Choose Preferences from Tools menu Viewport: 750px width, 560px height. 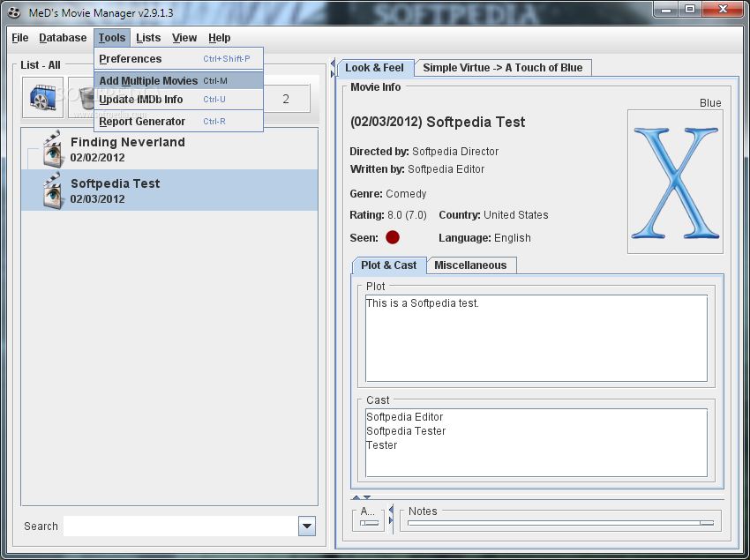click(x=178, y=59)
